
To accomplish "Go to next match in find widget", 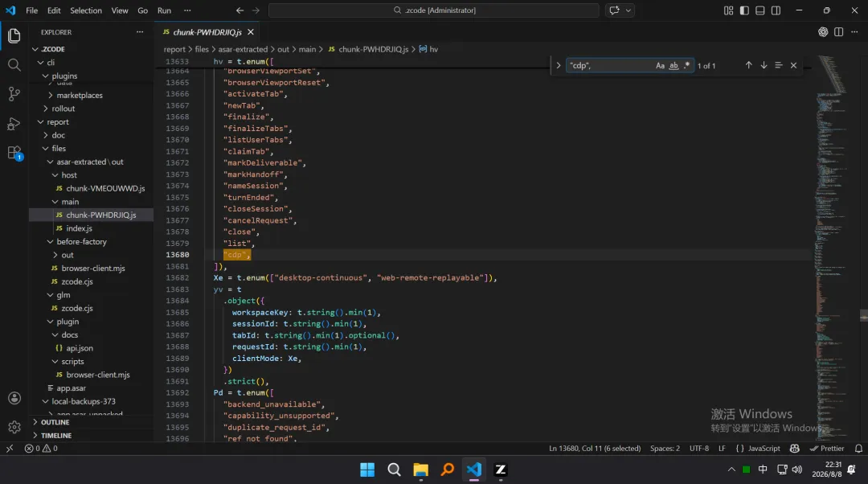I will click(x=764, y=65).
